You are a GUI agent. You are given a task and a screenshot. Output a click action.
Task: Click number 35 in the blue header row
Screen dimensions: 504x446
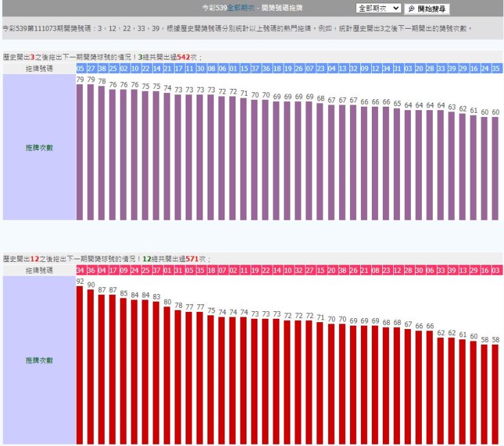pyautogui.click(x=495, y=68)
